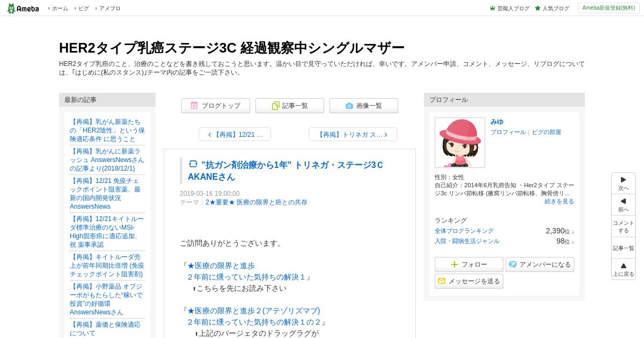644x338 pixels.
Task: Click the Ameba logo
Action: [x=23, y=8]
